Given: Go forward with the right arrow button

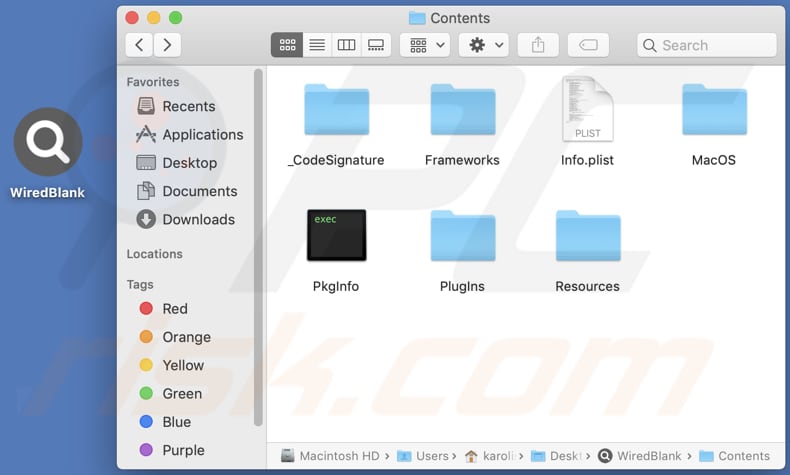Looking at the screenshot, I should [x=167, y=45].
